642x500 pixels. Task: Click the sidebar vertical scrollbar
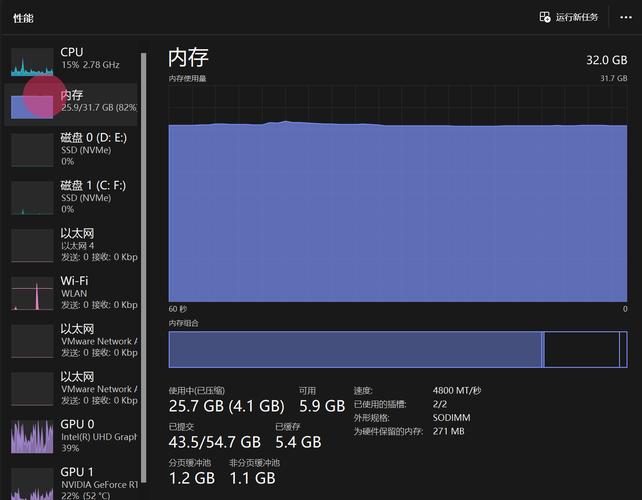coord(143,250)
